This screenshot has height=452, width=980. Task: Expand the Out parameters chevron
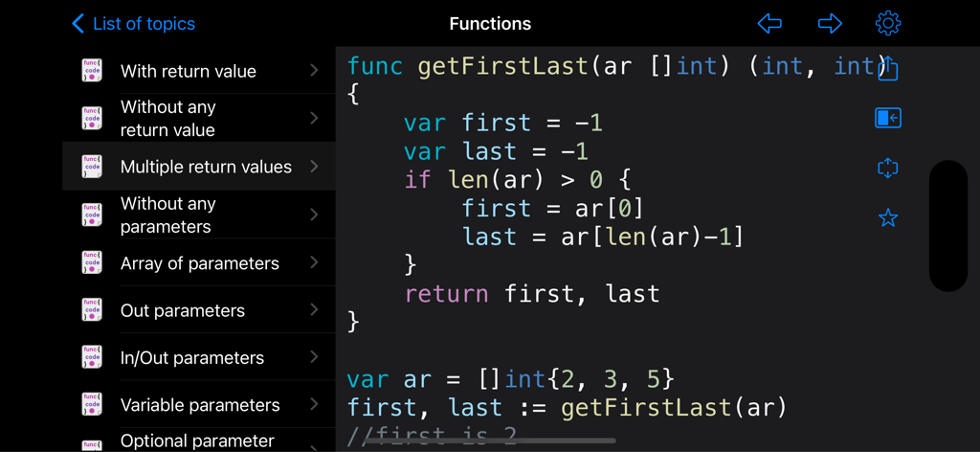tap(314, 310)
